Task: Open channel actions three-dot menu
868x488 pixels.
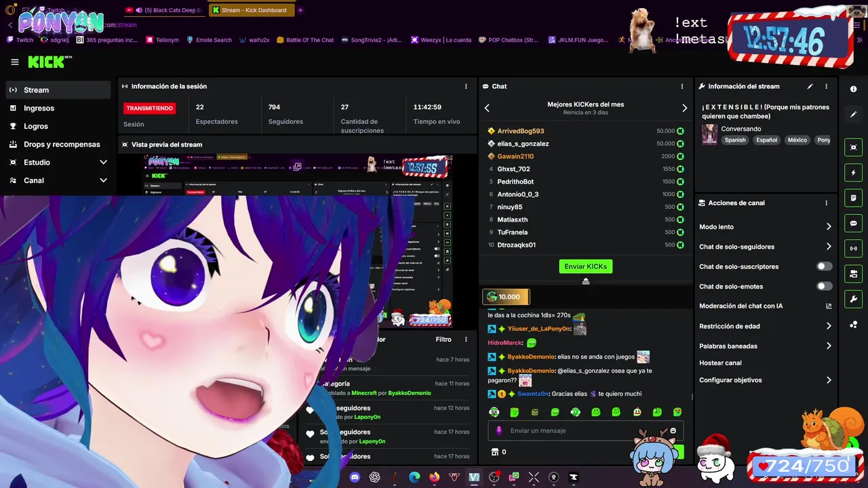Action: (826, 203)
